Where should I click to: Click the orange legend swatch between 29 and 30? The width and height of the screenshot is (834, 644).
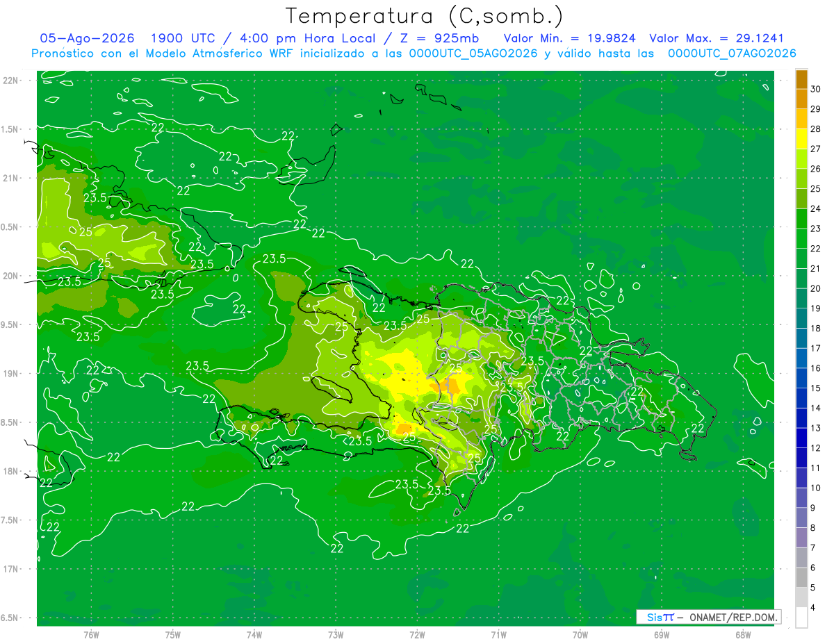[801, 99]
